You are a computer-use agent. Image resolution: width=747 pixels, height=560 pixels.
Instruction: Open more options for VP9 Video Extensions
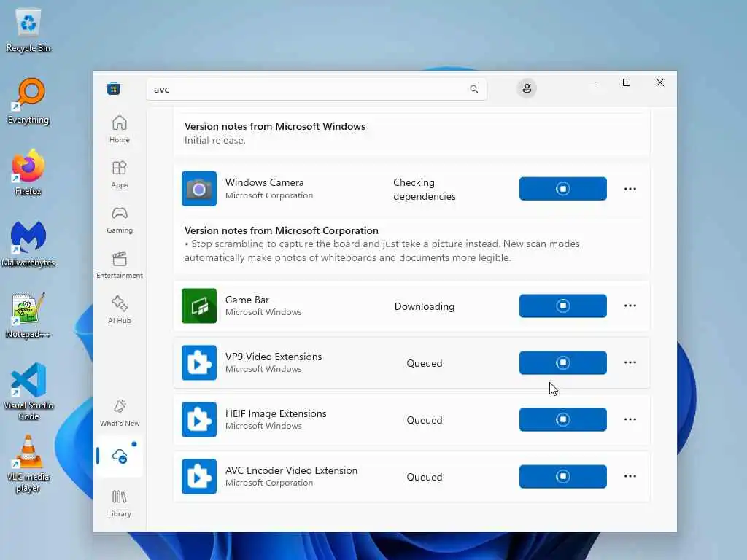click(x=630, y=363)
